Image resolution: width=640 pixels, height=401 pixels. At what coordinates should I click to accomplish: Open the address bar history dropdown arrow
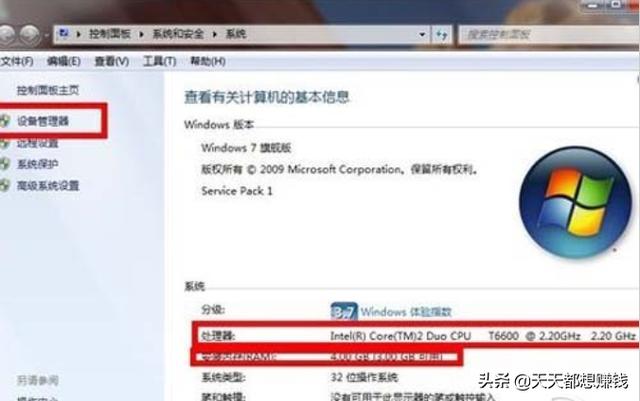(x=422, y=35)
